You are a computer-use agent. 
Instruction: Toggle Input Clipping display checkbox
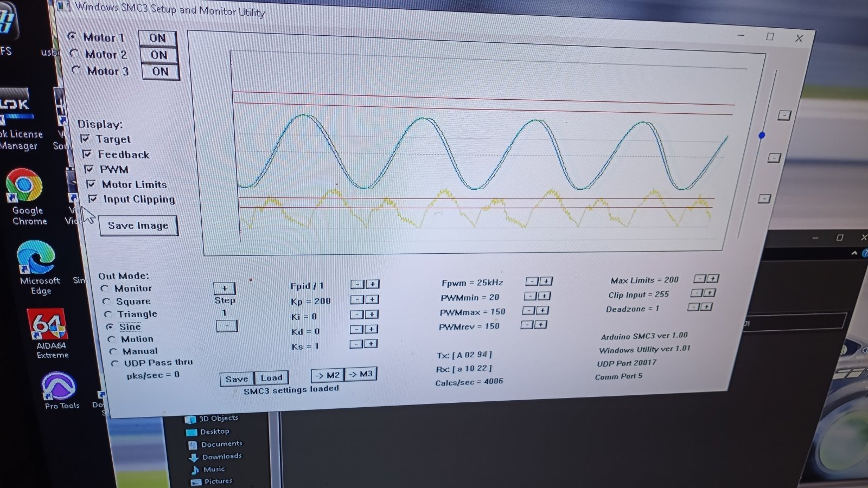point(93,199)
